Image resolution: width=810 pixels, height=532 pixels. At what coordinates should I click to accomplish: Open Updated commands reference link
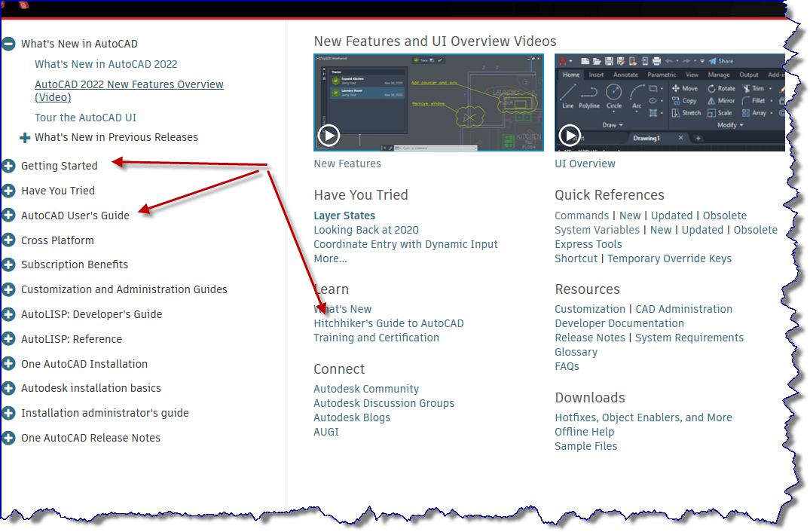[671, 216]
